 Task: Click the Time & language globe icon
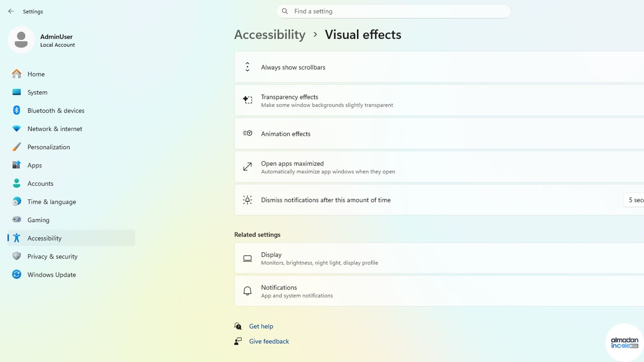point(17,202)
